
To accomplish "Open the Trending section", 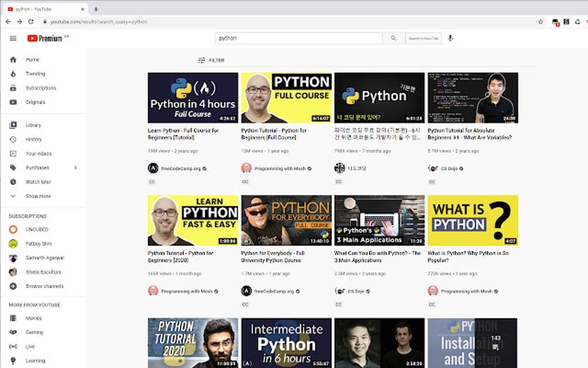I will tap(35, 73).
